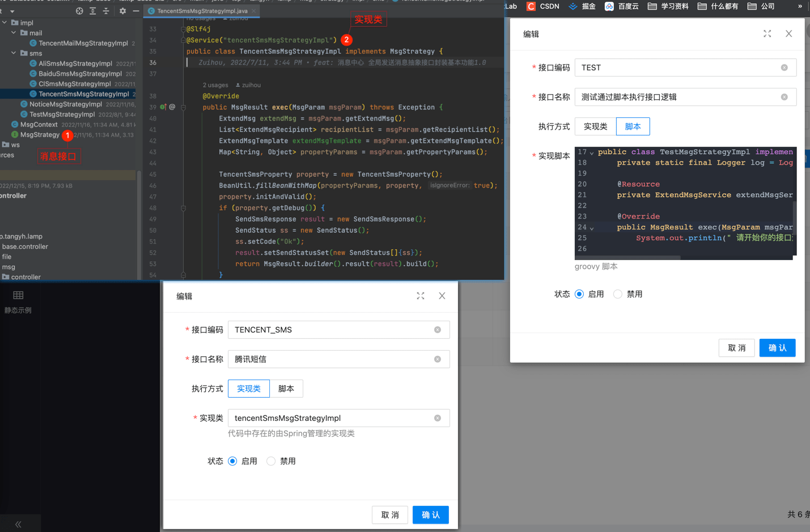
Task: Collapse the sms folder node
Action: tap(14, 53)
